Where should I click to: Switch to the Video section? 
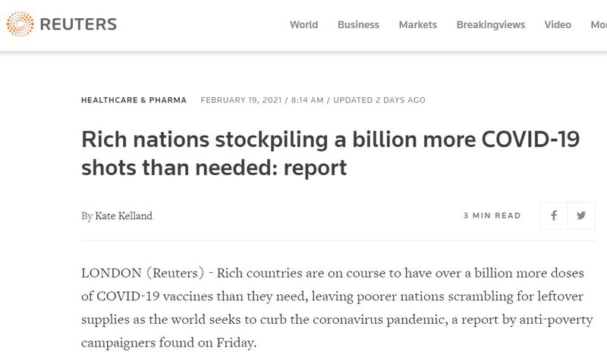(x=558, y=25)
